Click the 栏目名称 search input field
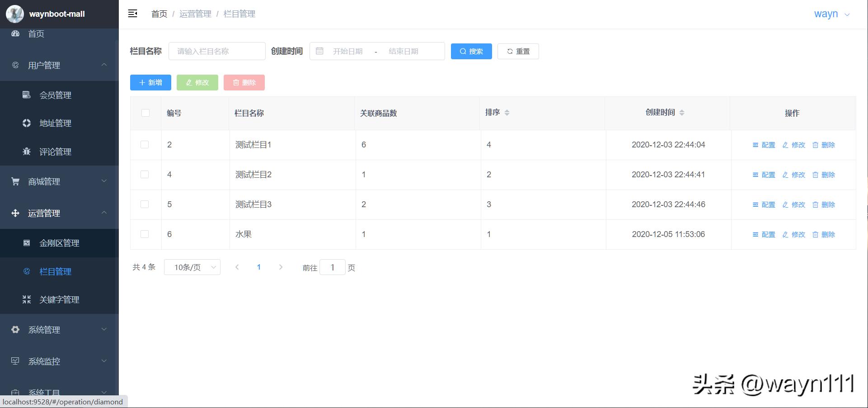This screenshot has width=868, height=408. pos(217,52)
